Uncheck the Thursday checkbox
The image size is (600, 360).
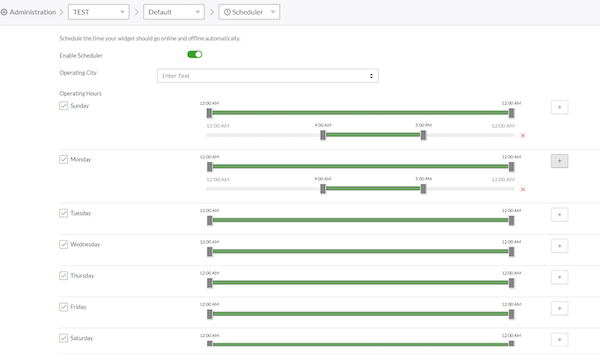[x=64, y=275]
